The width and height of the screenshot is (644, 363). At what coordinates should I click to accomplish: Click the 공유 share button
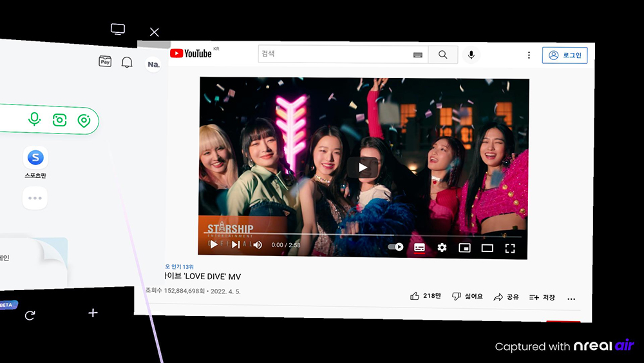[506, 297]
